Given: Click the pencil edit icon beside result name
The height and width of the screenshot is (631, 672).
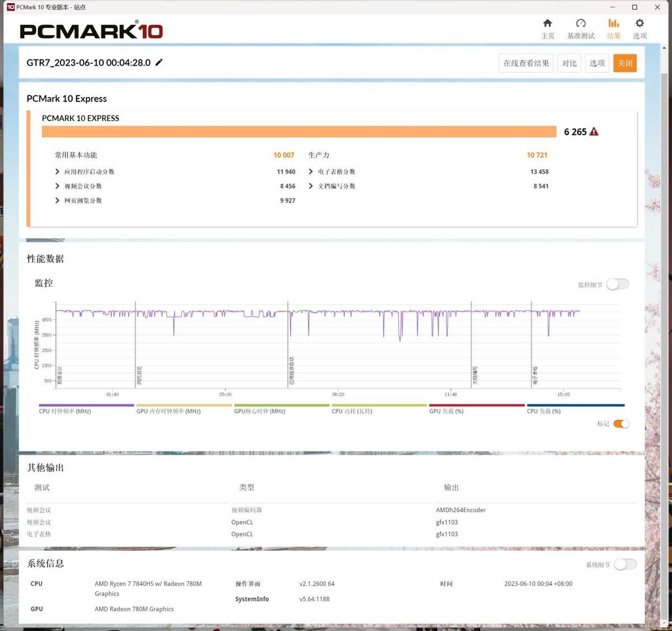Looking at the screenshot, I should click(159, 63).
